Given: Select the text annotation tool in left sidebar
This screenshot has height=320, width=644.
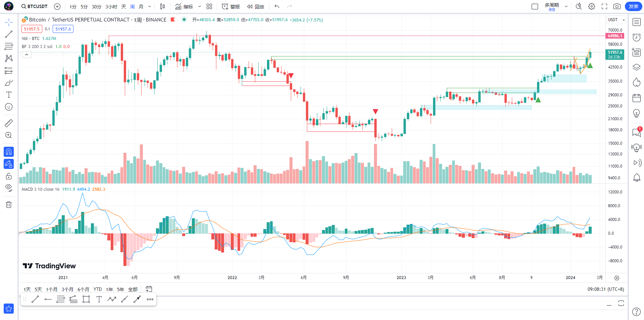Looking at the screenshot, I should pos(9,95).
